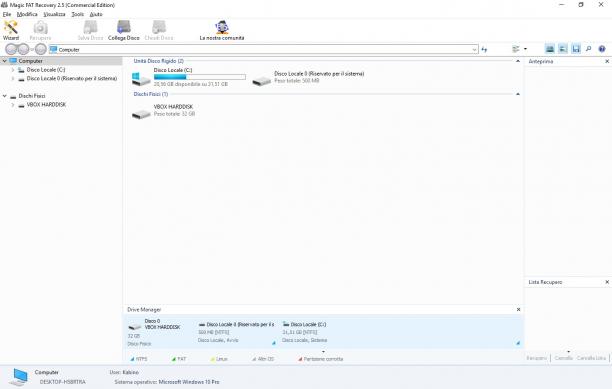Expand VBOX HARDDISK tree node
This screenshot has width=612, height=389.
pos(13,105)
